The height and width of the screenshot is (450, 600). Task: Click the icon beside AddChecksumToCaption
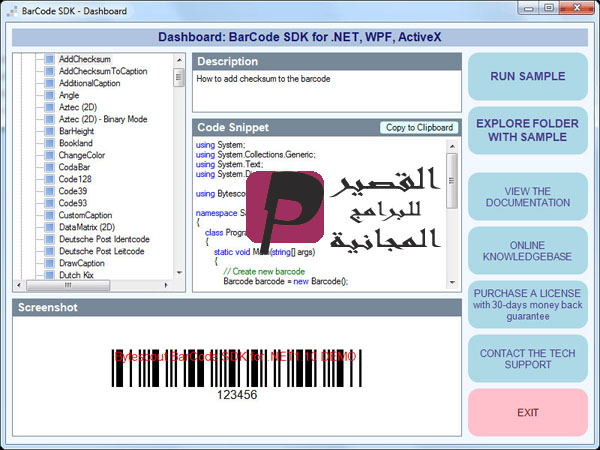click(x=49, y=71)
